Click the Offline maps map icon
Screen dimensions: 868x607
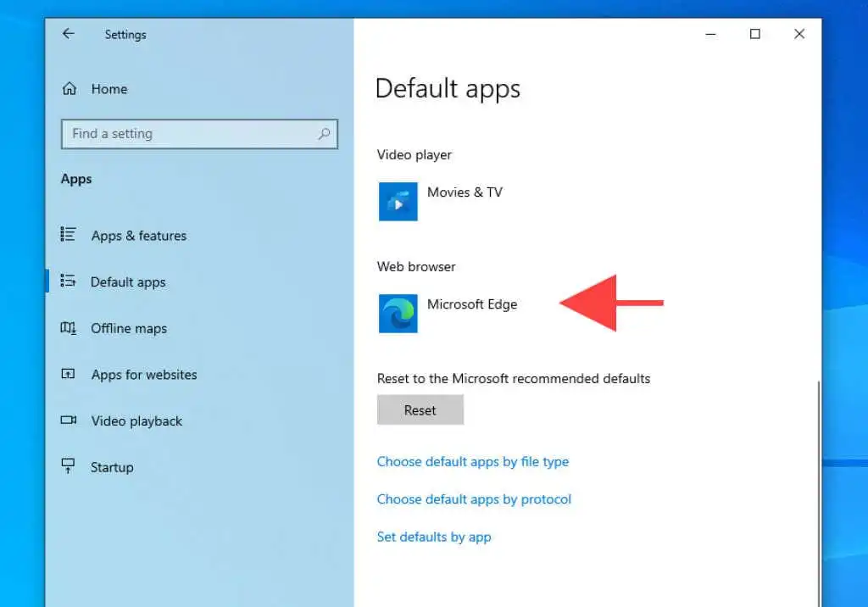[x=68, y=328]
